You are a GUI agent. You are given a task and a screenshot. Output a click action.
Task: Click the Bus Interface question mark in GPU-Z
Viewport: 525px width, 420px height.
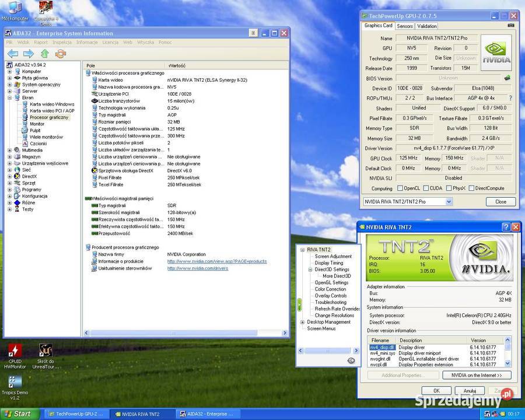[510, 98]
